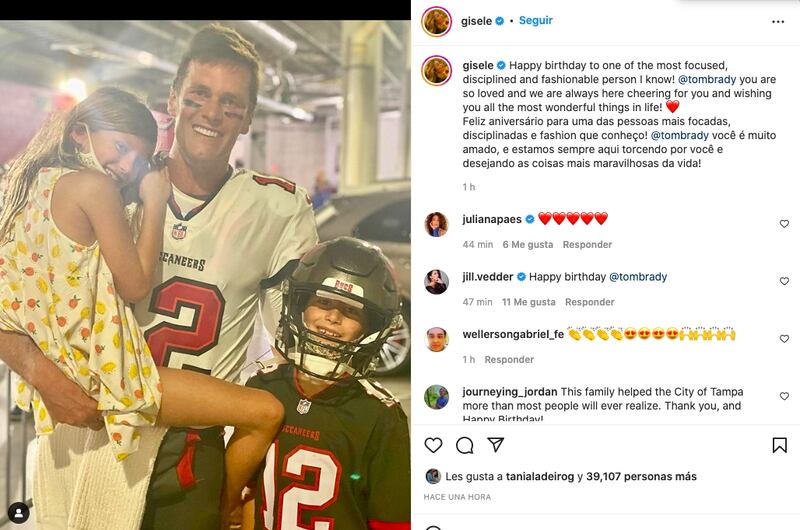This screenshot has height=530, width=800.
Task: Open the comment bubble icon
Action: click(465, 445)
